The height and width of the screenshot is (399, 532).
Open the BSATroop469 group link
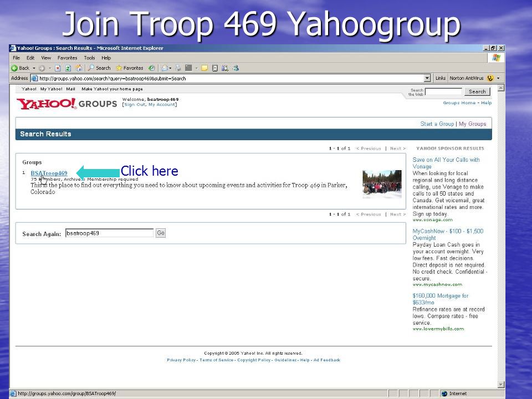tap(49, 173)
